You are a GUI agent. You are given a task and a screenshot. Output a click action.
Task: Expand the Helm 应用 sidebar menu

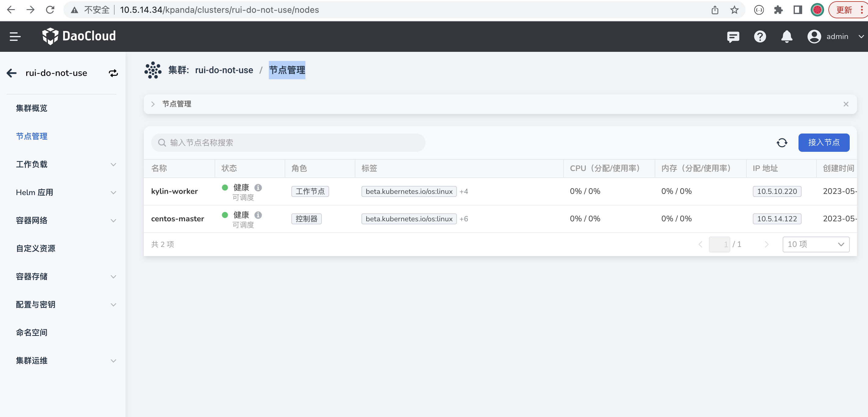[66, 192]
